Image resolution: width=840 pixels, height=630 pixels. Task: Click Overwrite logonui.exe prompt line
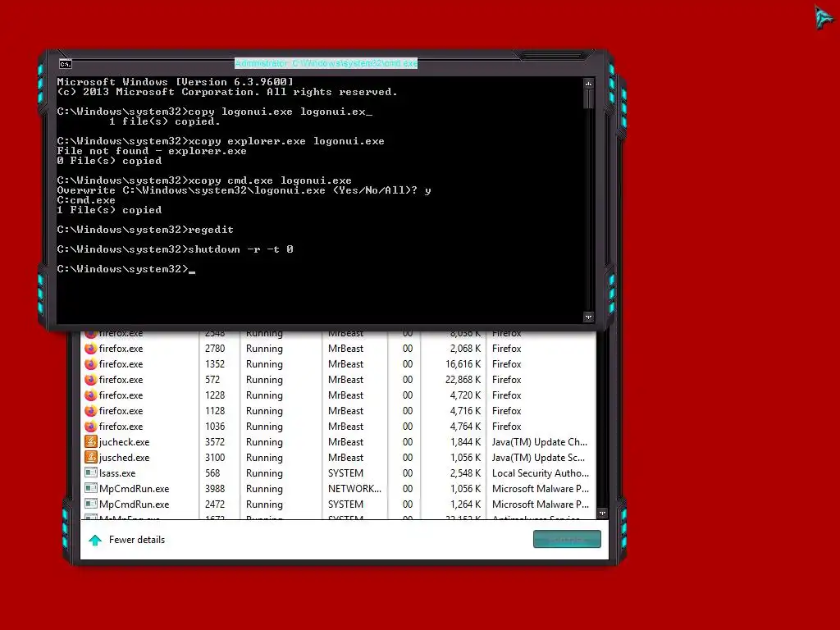click(244, 190)
